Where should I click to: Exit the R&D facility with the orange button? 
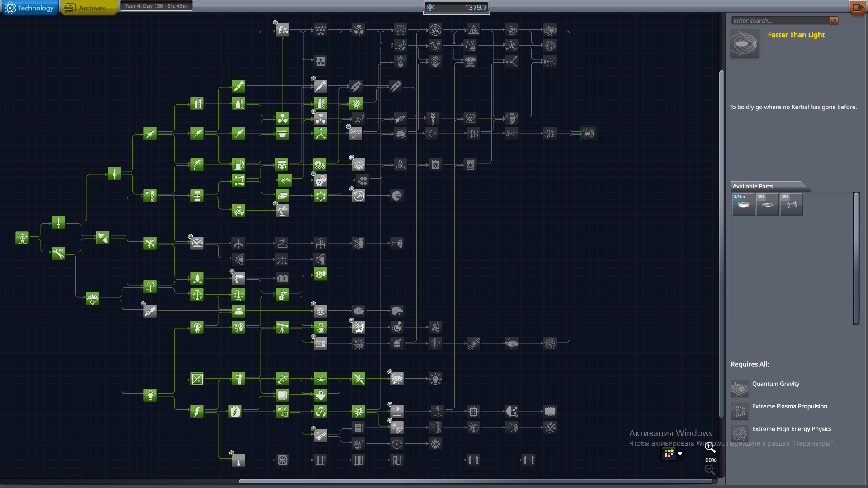coord(858,8)
